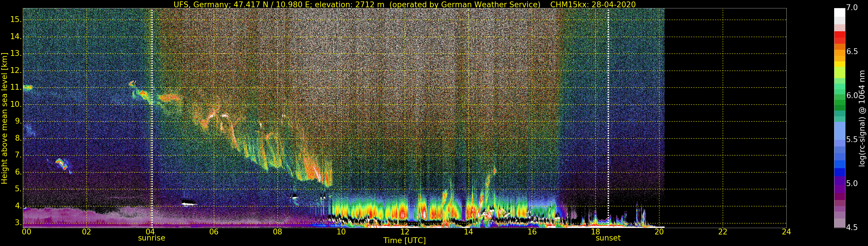Click the "sunrise" label below the time axis
The width and height of the screenshot is (868, 246).
pyautogui.click(x=152, y=238)
